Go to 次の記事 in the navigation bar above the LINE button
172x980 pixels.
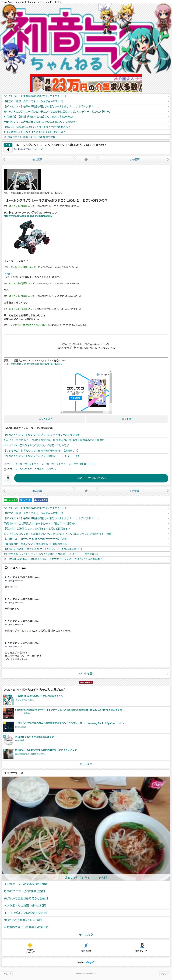click(134, 491)
